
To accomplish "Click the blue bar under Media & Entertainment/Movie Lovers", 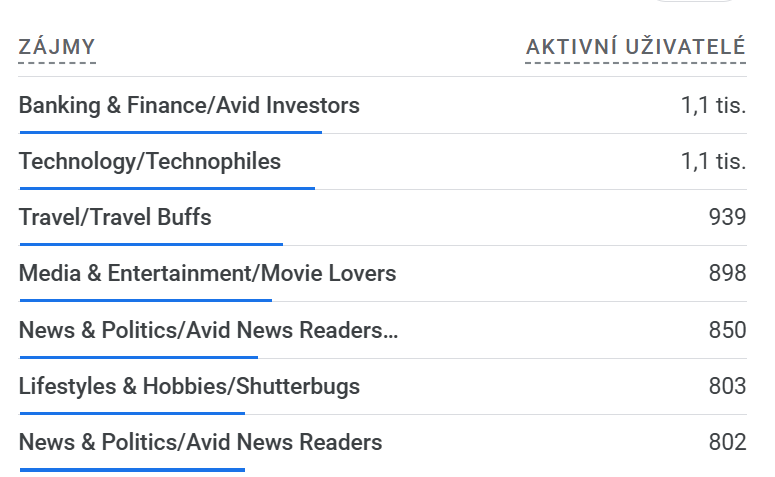I will [146, 300].
